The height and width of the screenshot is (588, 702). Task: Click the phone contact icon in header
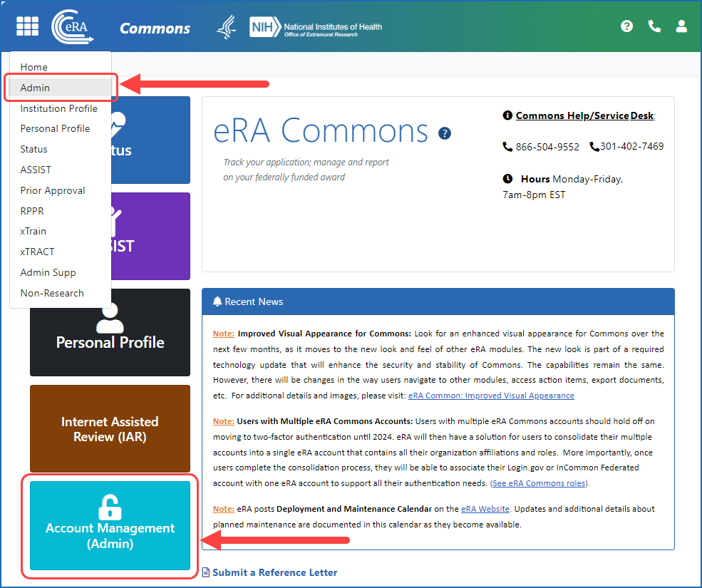(x=654, y=26)
